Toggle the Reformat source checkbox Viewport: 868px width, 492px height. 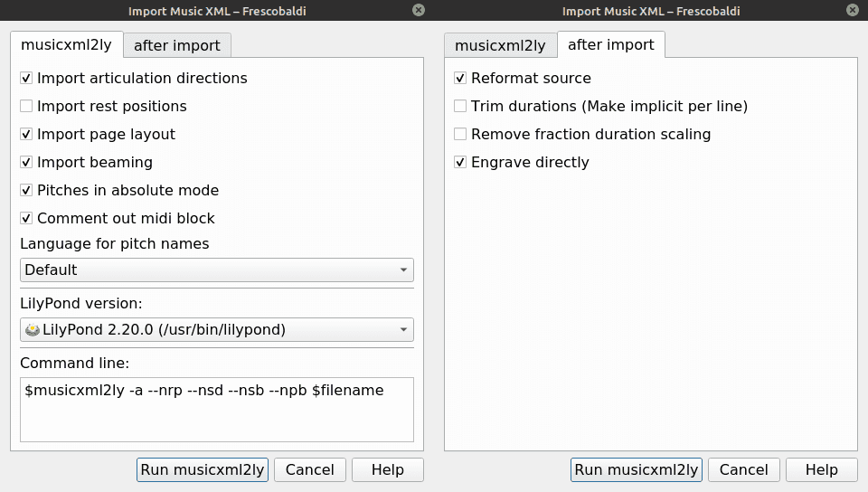point(460,79)
